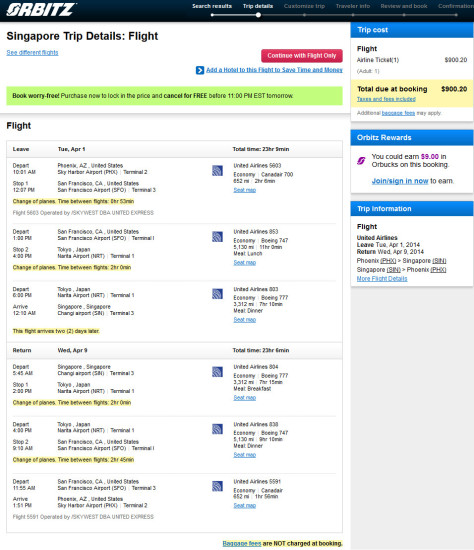Screen dimensions: 474x550
Task: Click Add a Hotel to this Flight link
Action: (274, 70)
